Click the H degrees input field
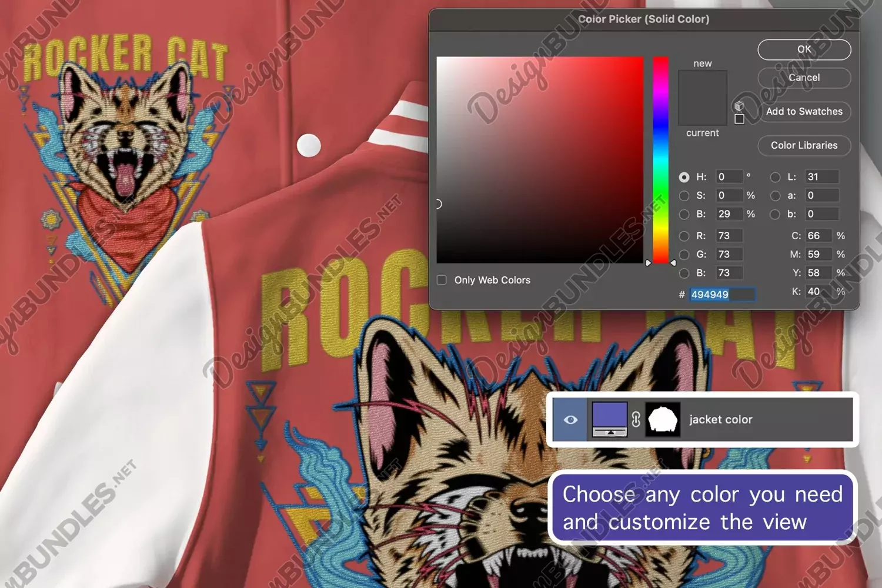 click(x=729, y=177)
